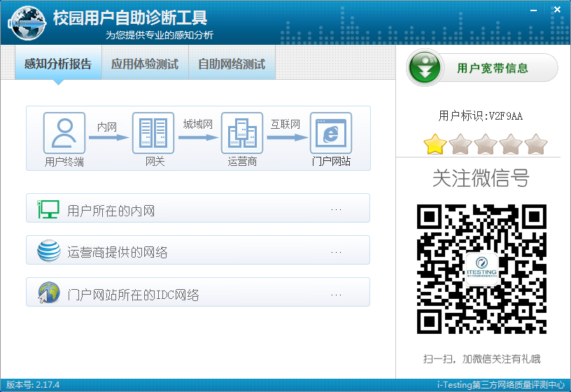Click the 内网 arrow label
Viewport: 571px width, 392px height.
pos(106,127)
